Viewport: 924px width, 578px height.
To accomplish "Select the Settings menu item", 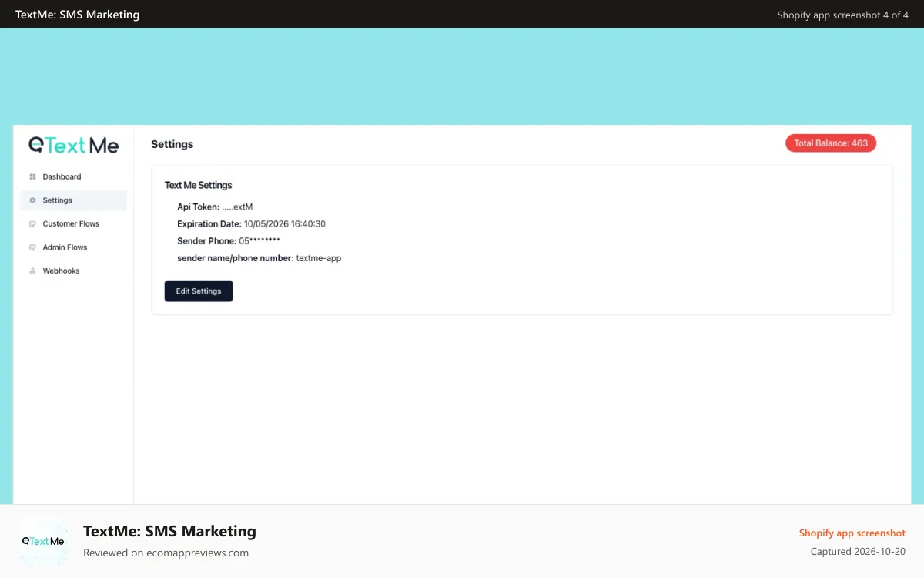I will [74, 200].
